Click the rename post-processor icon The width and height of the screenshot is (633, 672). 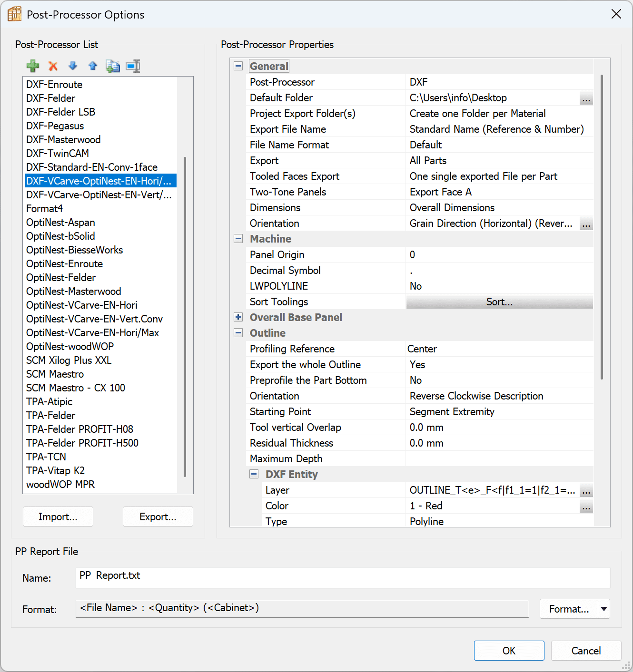click(133, 66)
